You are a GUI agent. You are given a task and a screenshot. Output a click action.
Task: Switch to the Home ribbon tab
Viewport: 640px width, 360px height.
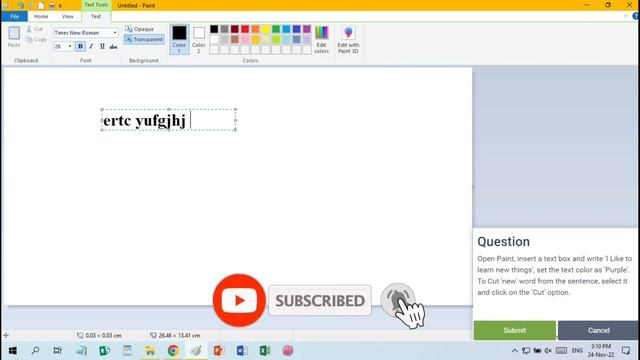coord(41,16)
